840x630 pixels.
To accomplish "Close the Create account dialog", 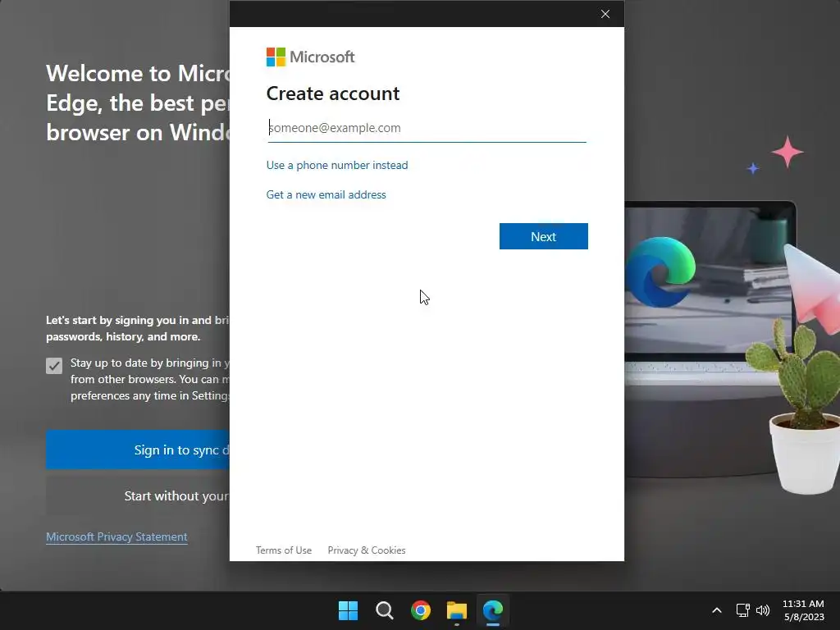I will click(605, 14).
